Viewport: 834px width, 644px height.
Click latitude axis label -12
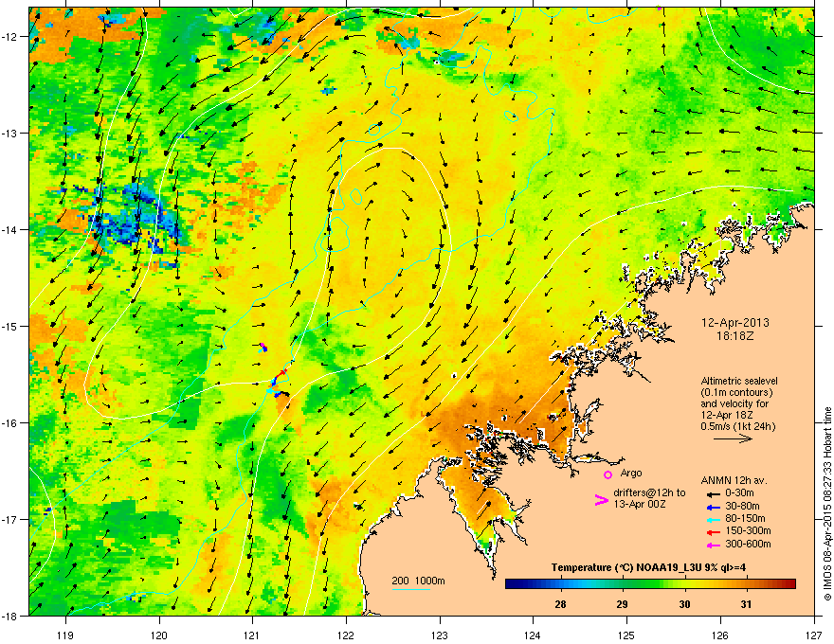[10, 36]
